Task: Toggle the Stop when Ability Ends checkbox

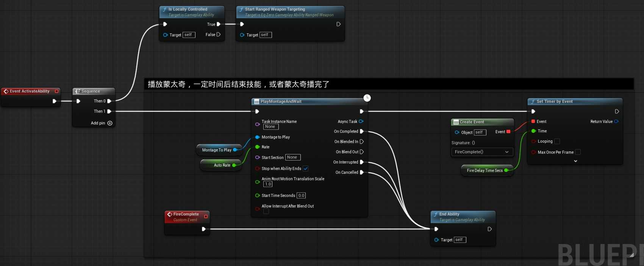Action: coord(306,168)
